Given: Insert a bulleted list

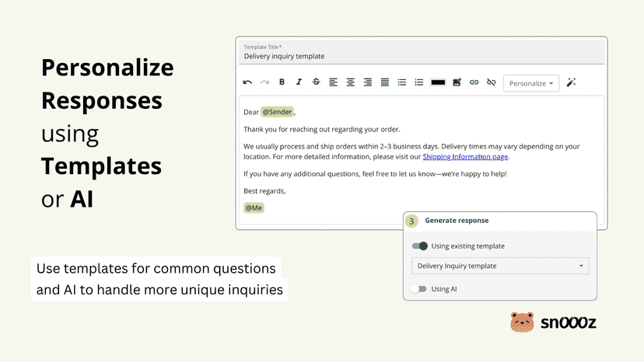Looking at the screenshot, I should (x=401, y=82).
